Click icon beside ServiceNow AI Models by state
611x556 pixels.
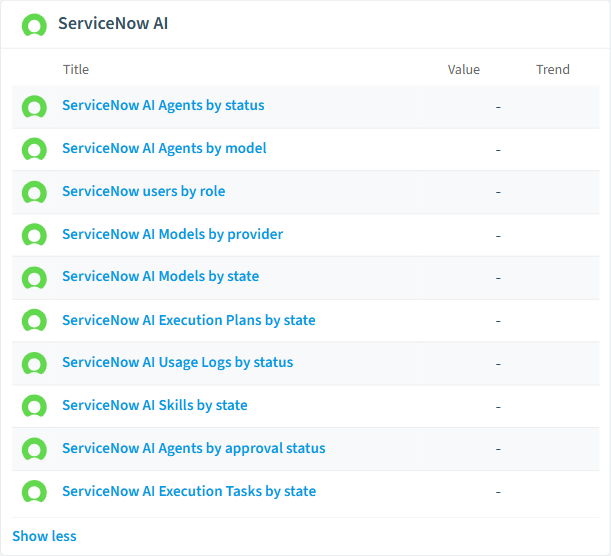(34, 278)
